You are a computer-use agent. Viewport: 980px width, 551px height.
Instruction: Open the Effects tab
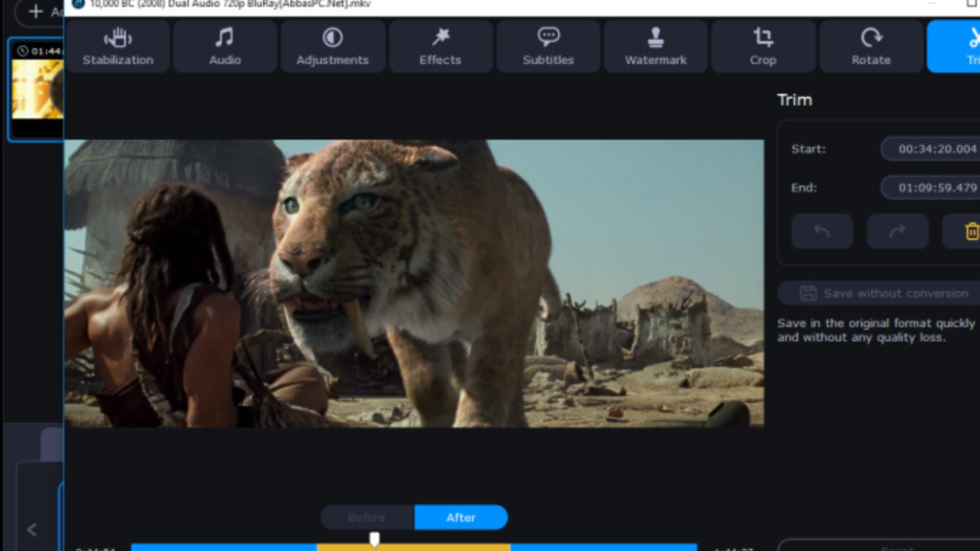[440, 47]
